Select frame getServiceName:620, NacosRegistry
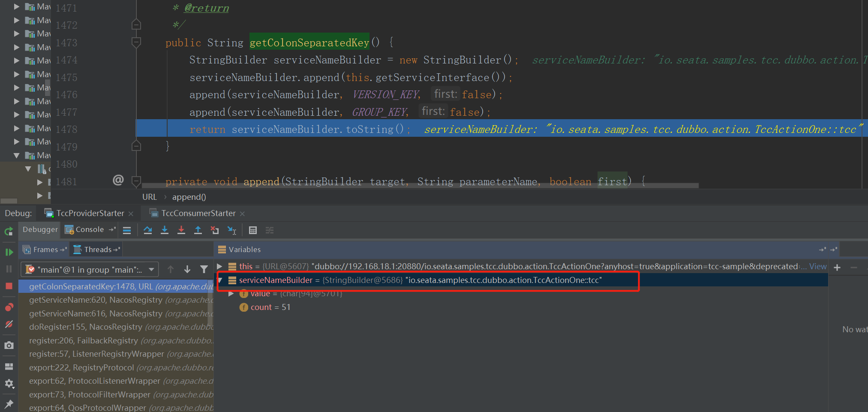 (116, 300)
